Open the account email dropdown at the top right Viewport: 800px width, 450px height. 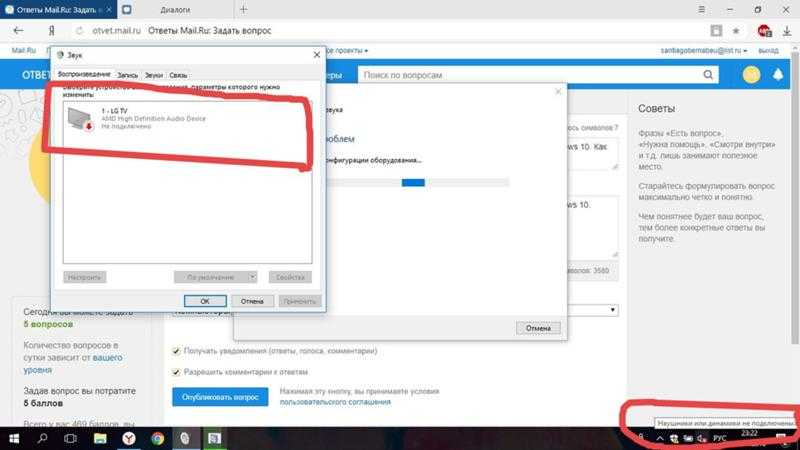(704, 51)
